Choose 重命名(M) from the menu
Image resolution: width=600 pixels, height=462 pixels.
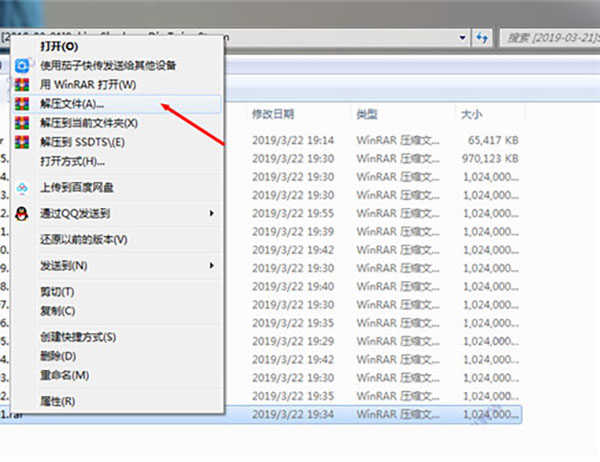tap(65, 375)
